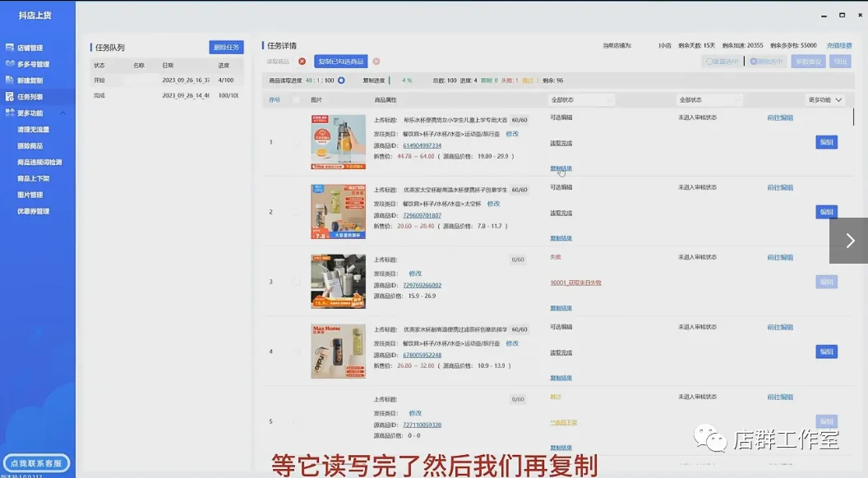This screenshot has height=478, width=868.
Task: Open 多多号管理 via its sidebar icon
Action: (x=9, y=64)
